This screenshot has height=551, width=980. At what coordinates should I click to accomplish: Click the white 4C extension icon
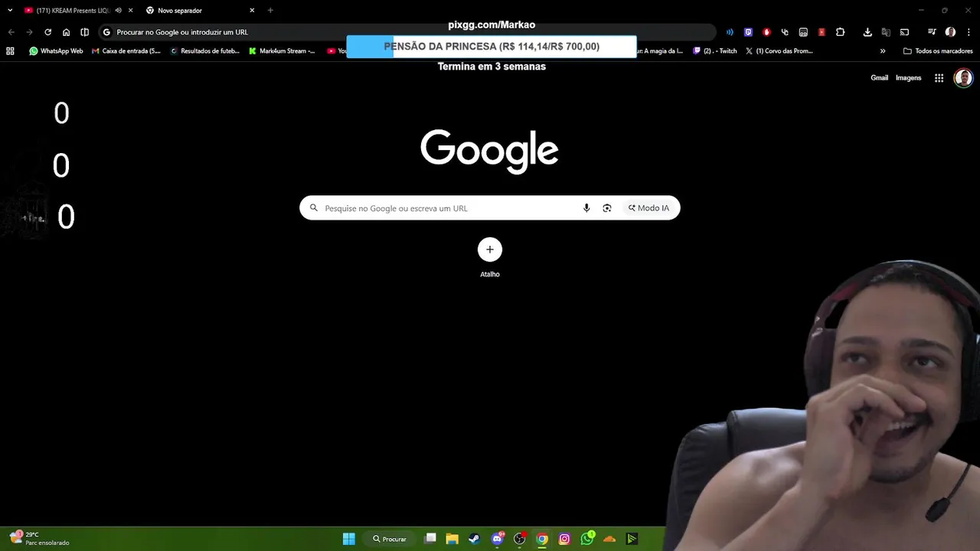click(x=785, y=32)
